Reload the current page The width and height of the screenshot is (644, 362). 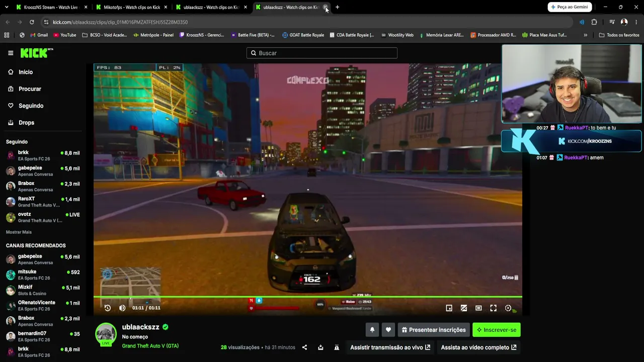(32, 22)
